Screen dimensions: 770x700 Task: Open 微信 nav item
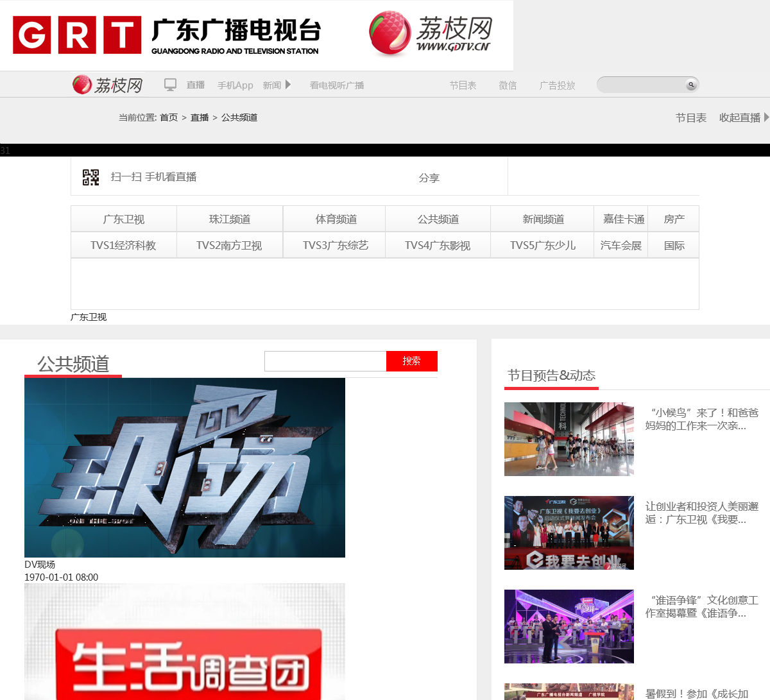(x=508, y=85)
